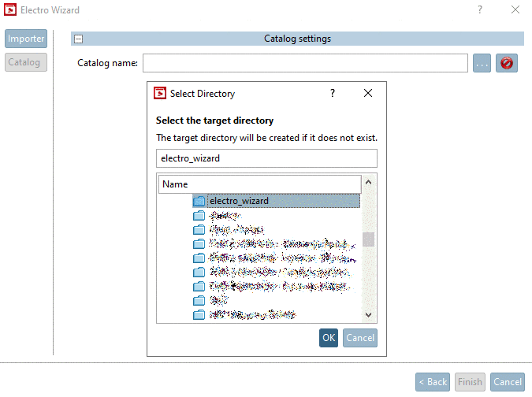532x397 pixels.
Task: Click the electro_wizard folder icon
Action: (x=199, y=201)
